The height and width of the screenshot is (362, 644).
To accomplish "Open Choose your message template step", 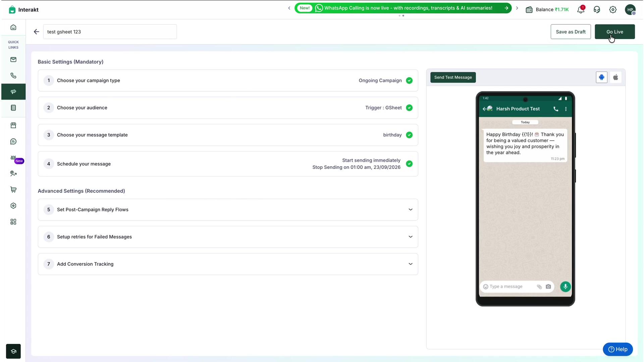I will pyautogui.click(x=228, y=135).
